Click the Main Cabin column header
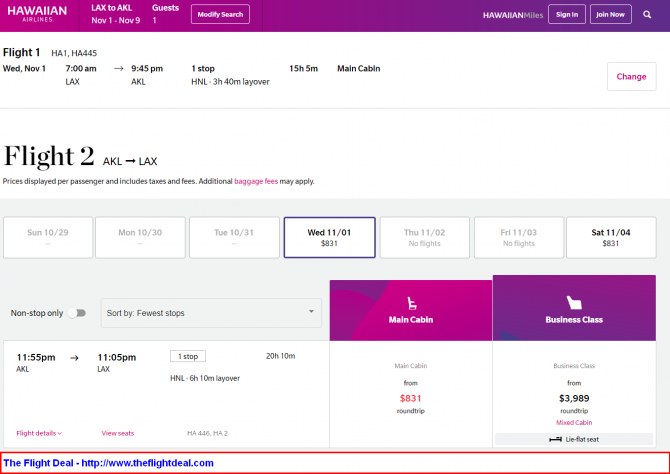Viewport: 670px width, 474px height. (x=411, y=310)
